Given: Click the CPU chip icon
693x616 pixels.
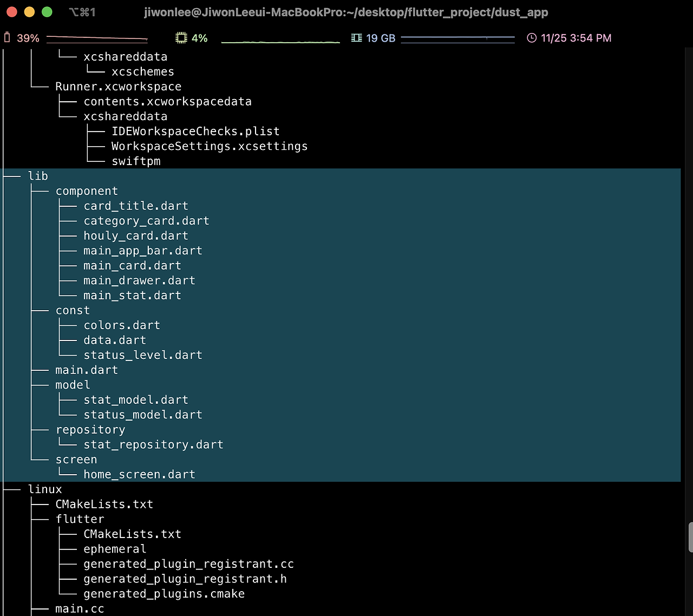Looking at the screenshot, I should tap(181, 38).
